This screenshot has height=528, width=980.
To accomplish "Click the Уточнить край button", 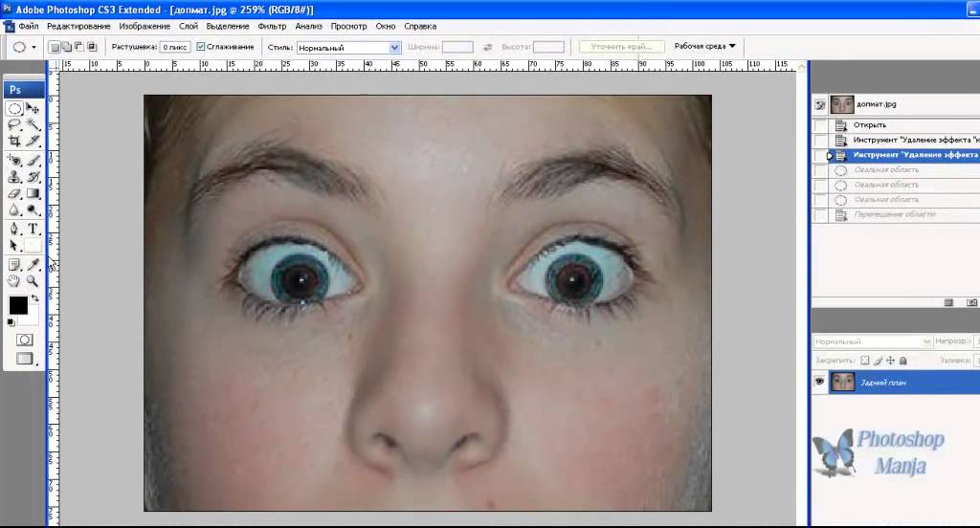I will tap(621, 47).
